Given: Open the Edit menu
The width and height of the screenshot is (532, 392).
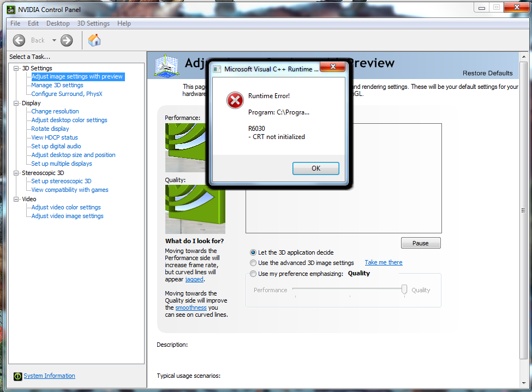Looking at the screenshot, I should click(x=33, y=23).
